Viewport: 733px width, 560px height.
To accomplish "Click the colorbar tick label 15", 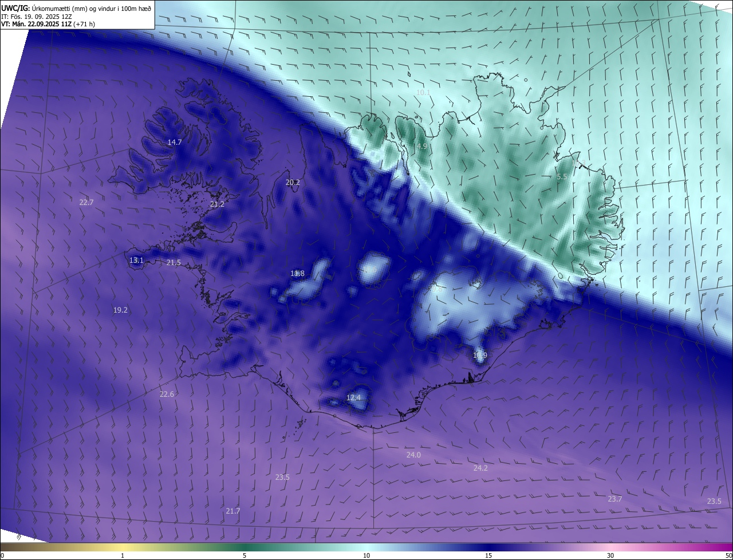I will pos(488,555).
